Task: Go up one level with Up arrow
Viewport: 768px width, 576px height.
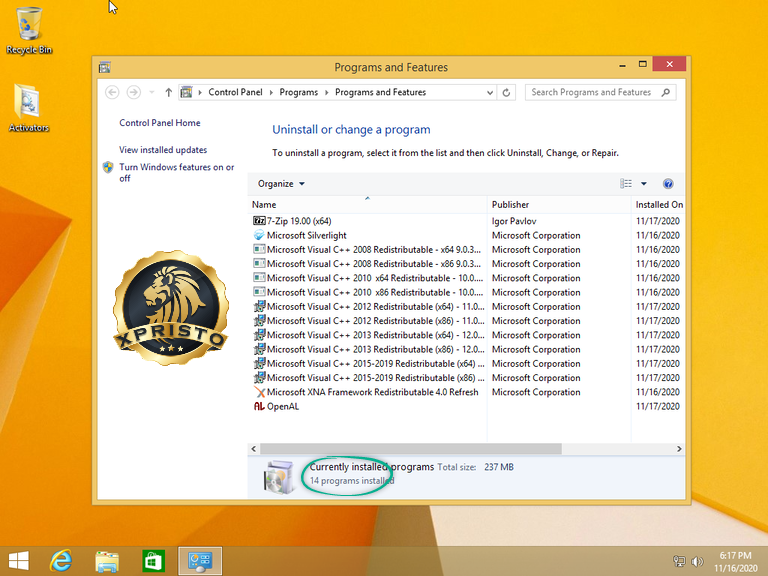Action: tap(168, 92)
